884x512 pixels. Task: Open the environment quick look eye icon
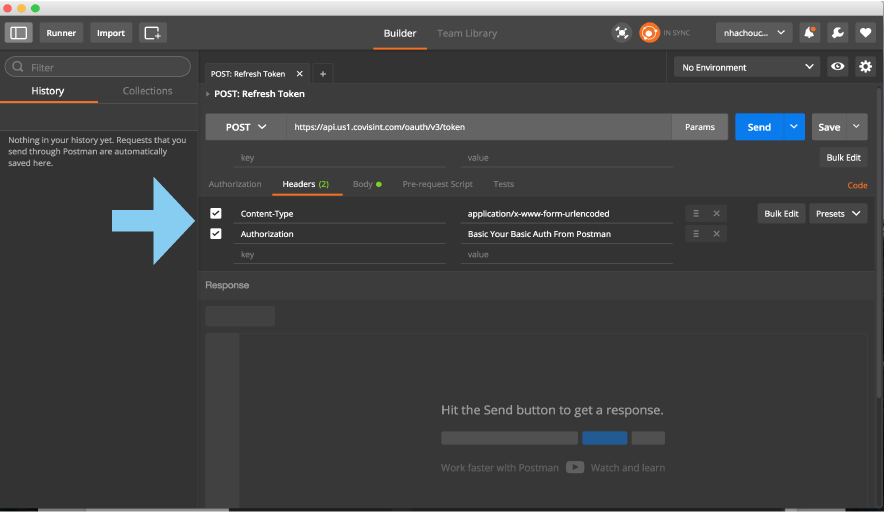[x=838, y=67]
